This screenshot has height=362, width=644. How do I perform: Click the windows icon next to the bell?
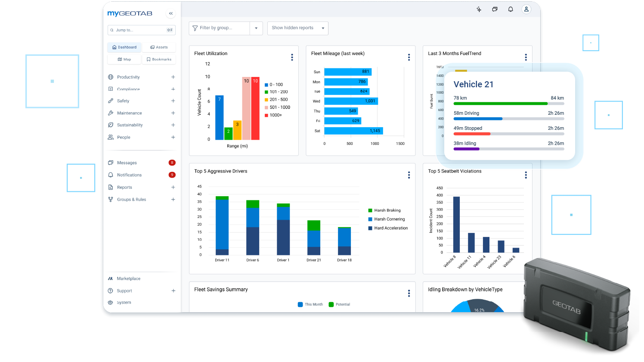pyautogui.click(x=495, y=9)
